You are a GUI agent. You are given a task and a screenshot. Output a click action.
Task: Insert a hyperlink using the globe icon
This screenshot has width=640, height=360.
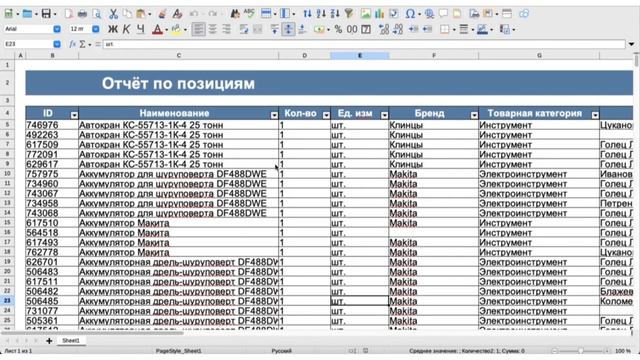tap(429, 13)
